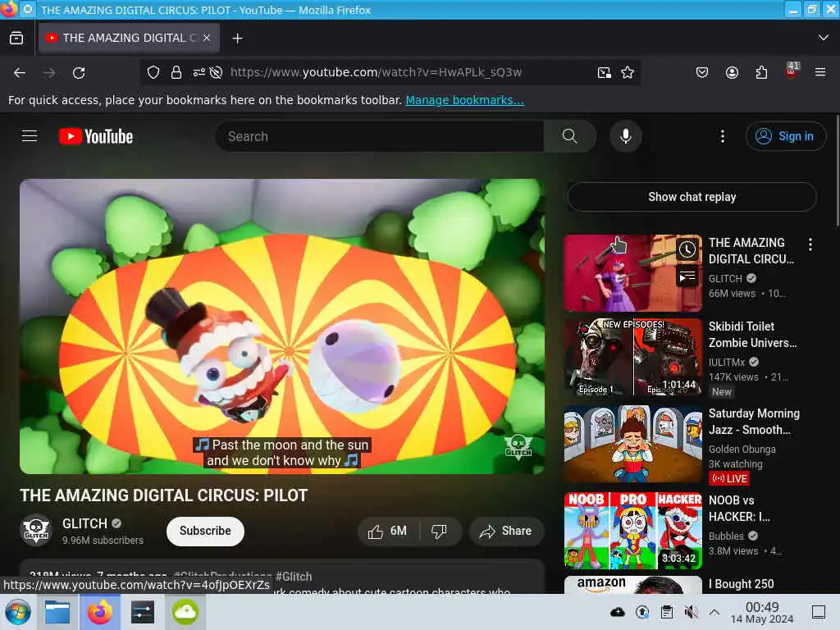
Task: Click the #Glitch hashtag
Action: pos(294,577)
